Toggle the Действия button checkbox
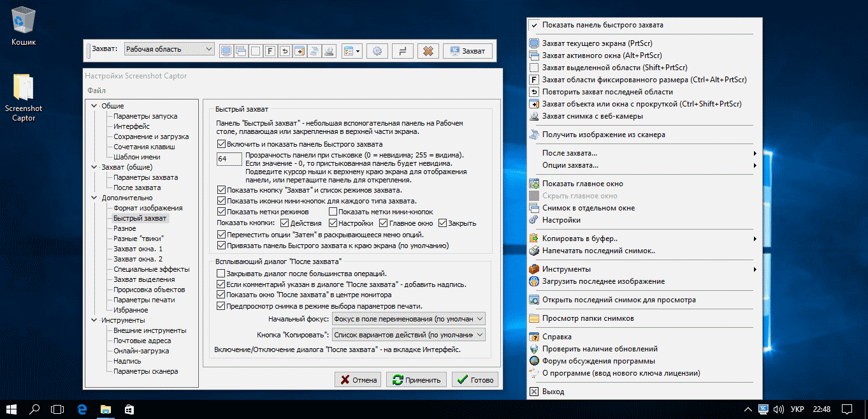This screenshot has height=419, width=868. pos(284,223)
